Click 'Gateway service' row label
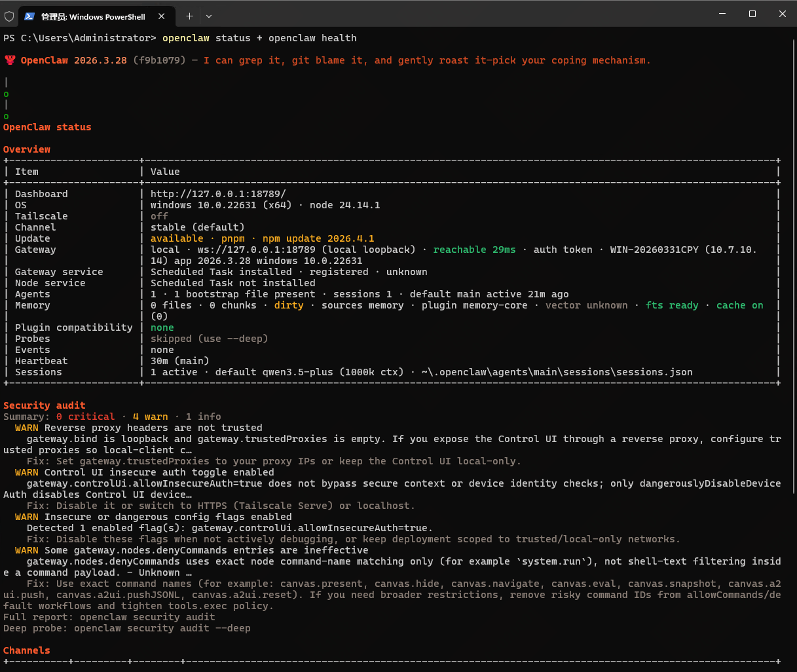The image size is (797, 672). 59,272
